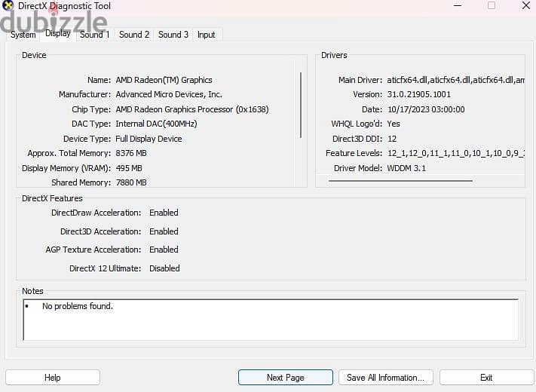The height and width of the screenshot is (392, 536).
Task: Click the Drivers panel horizontal scrollbar
Action: [x=400, y=181]
